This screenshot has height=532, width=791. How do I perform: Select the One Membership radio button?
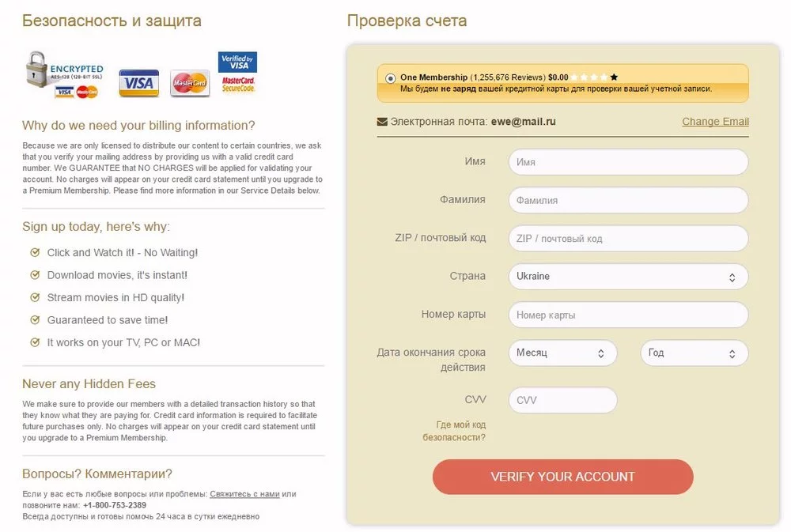(x=391, y=78)
